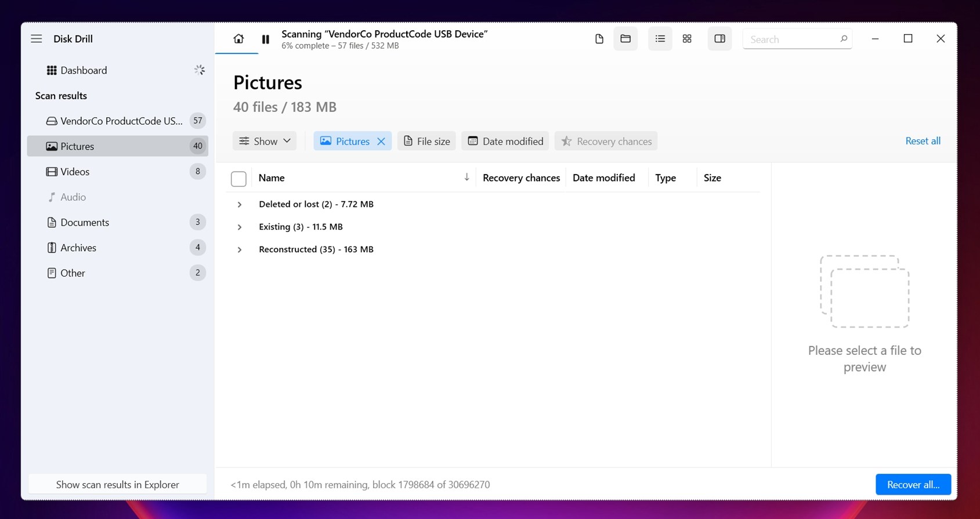Screen dimensions: 980x519
Task: Click the Home icon in toolbar
Action: point(238,39)
